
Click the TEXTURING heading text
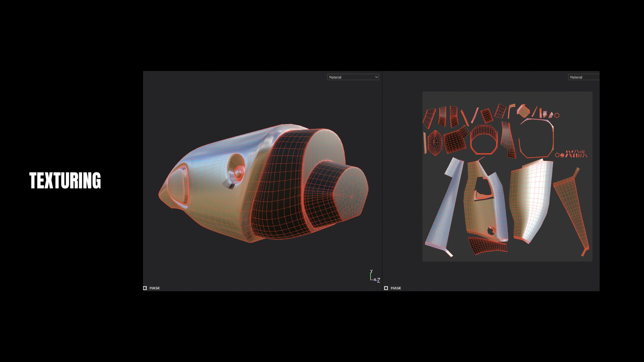pyautogui.click(x=65, y=181)
